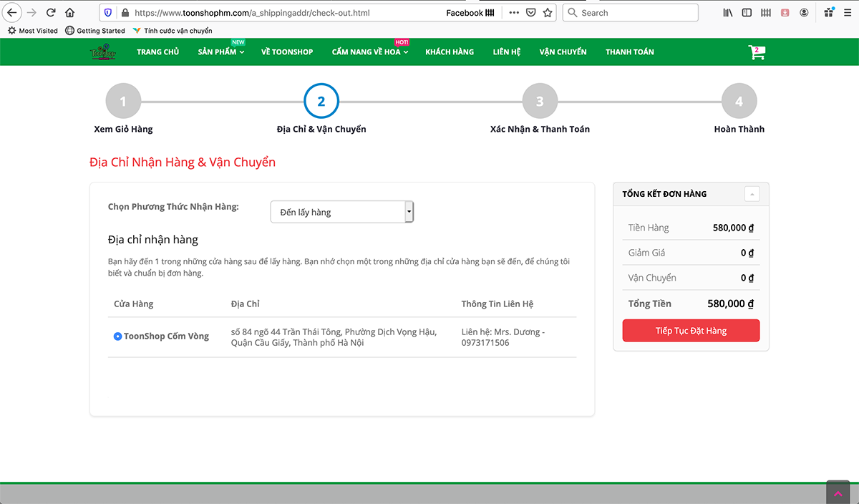Open the Đến lấy hàng dropdown
859x504 pixels.
[341, 212]
